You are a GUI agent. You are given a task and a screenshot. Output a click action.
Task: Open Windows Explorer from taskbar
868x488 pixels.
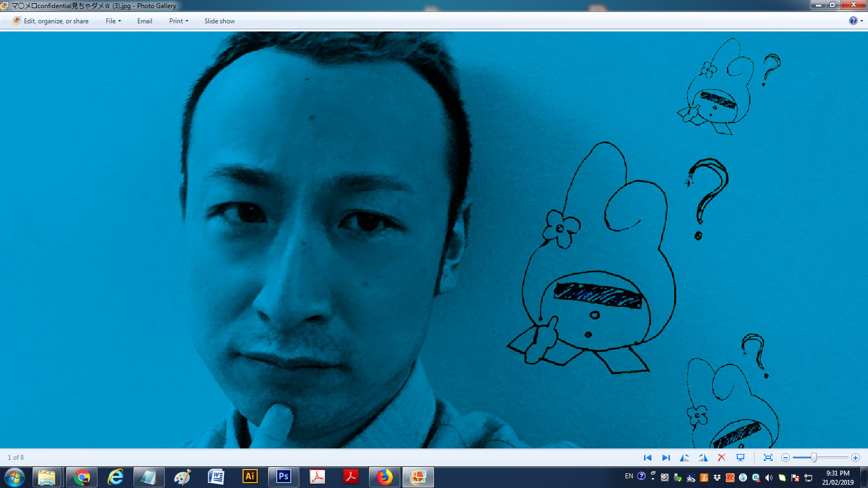point(47,478)
